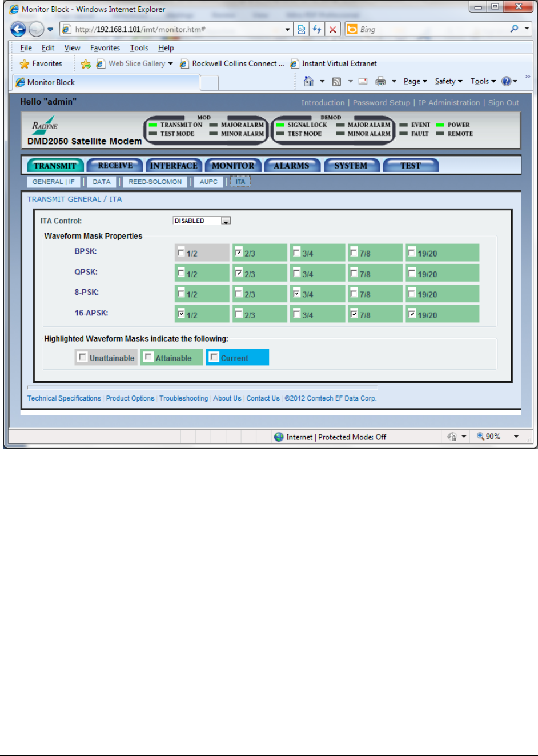Switch to the RECEIVE tab
538x756 pixels.
point(115,166)
